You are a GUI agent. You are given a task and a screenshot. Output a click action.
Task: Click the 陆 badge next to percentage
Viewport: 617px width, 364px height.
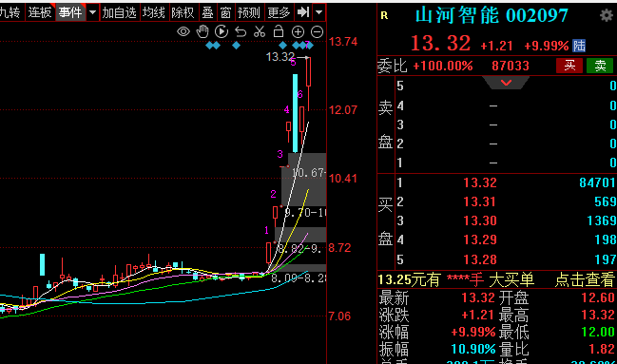click(579, 46)
